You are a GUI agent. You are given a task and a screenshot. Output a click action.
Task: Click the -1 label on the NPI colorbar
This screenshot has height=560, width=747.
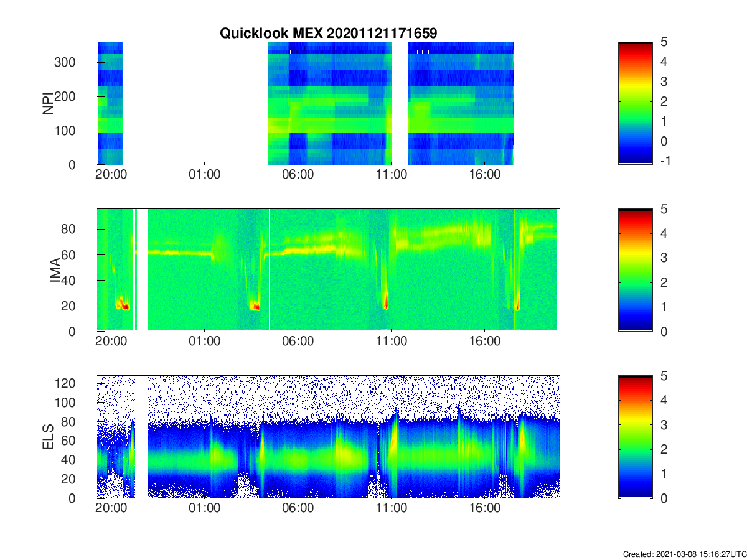pyautogui.click(x=666, y=161)
